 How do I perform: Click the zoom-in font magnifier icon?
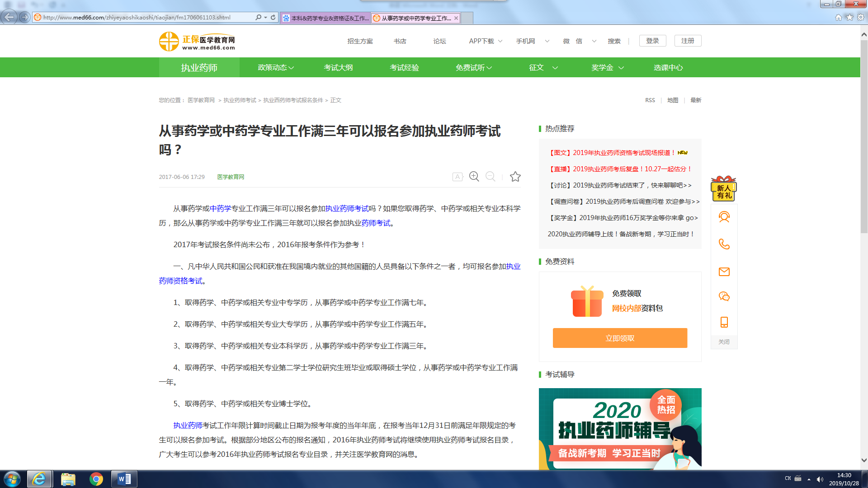pyautogui.click(x=474, y=176)
